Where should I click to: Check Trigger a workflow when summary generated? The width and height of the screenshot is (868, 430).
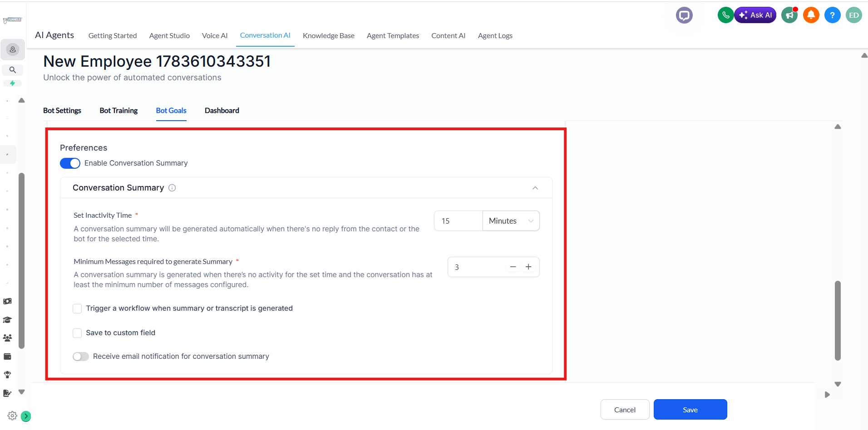point(77,308)
